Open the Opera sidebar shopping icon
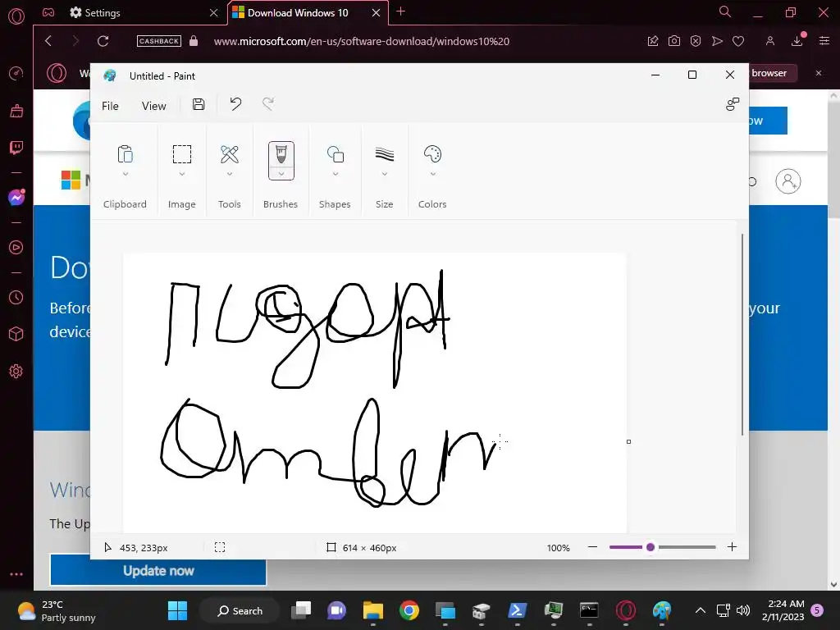Viewport: 840px width, 630px height. pos(16,111)
